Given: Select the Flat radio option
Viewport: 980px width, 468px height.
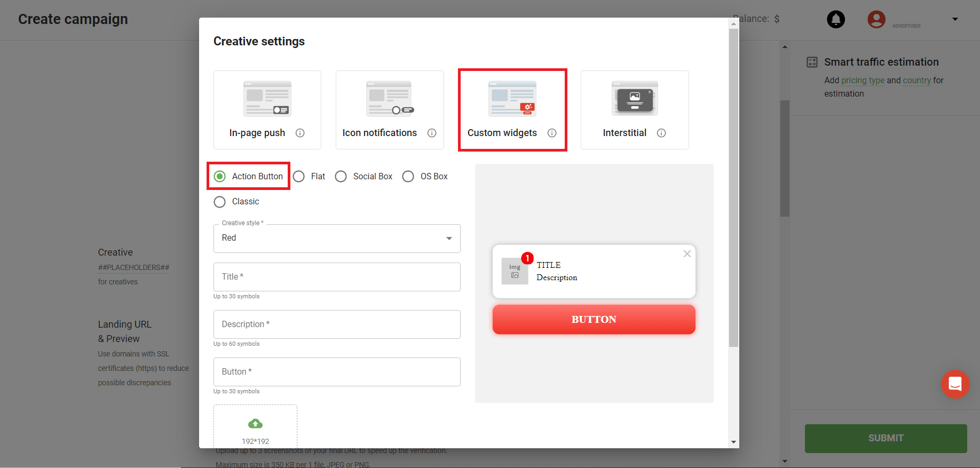Looking at the screenshot, I should (299, 177).
